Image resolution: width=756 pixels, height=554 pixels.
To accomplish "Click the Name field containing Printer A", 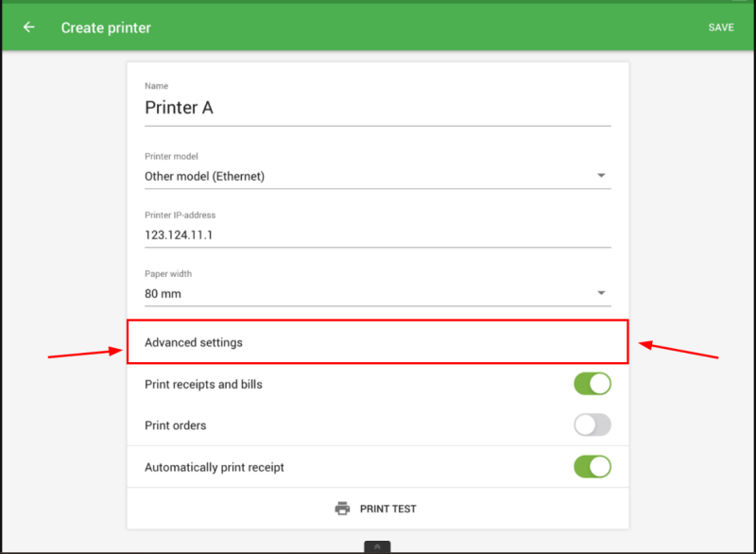I will tap(377, 108).
